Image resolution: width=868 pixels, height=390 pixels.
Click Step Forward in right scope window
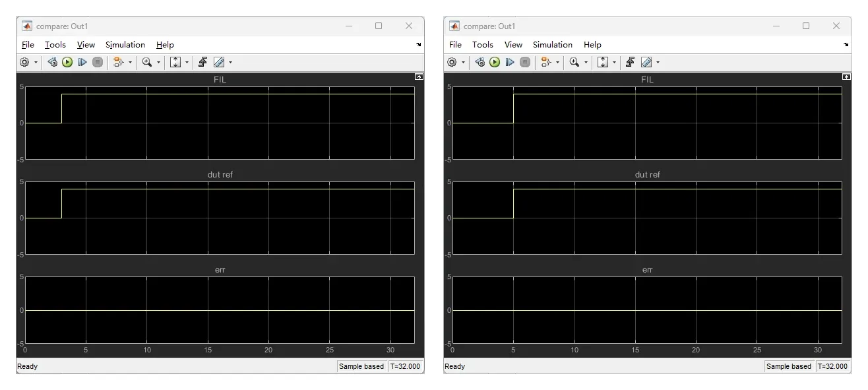coord(510,62)
